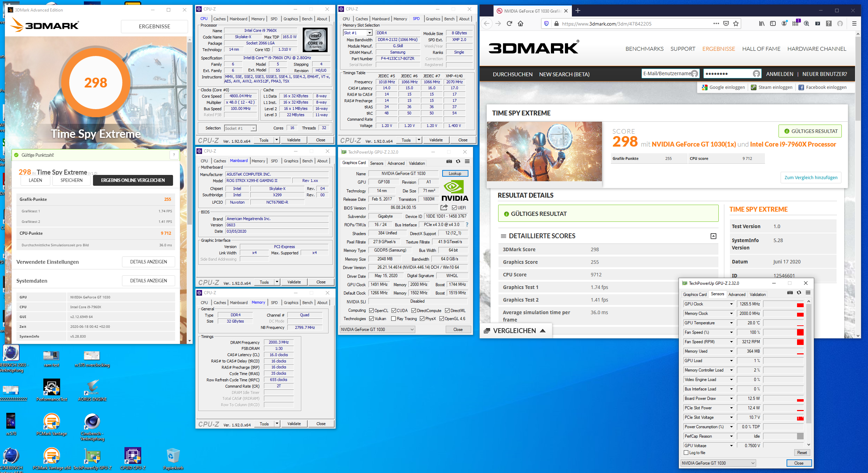
Task: Toggle the CUDA checkbox in GPU-Z
Action: tap(394, 311)
